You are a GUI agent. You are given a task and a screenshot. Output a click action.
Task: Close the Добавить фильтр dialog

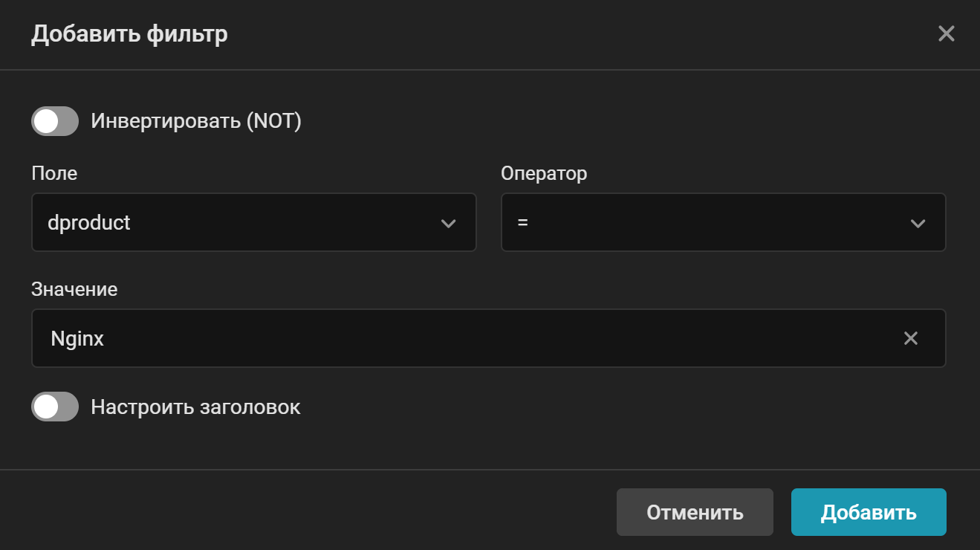pos(946,33)
